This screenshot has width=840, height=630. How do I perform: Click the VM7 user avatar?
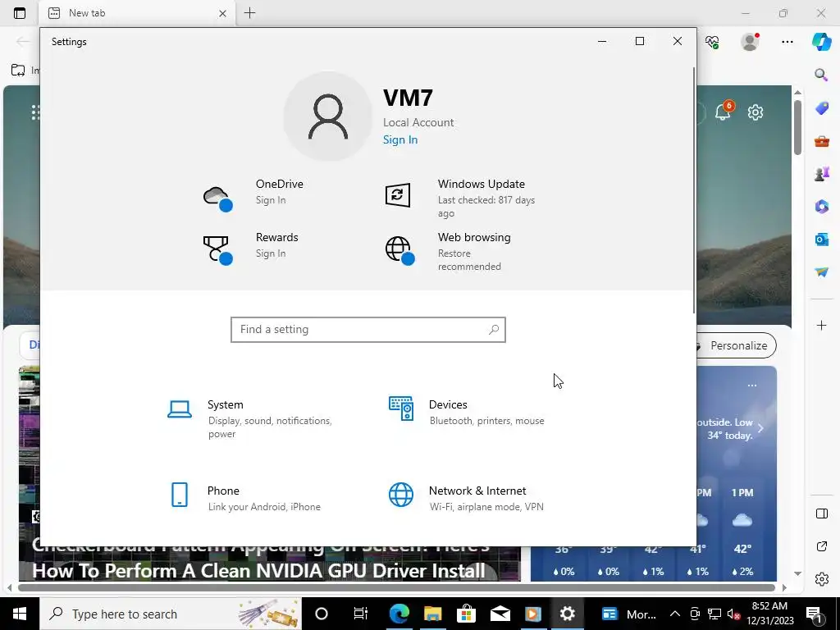328,116
